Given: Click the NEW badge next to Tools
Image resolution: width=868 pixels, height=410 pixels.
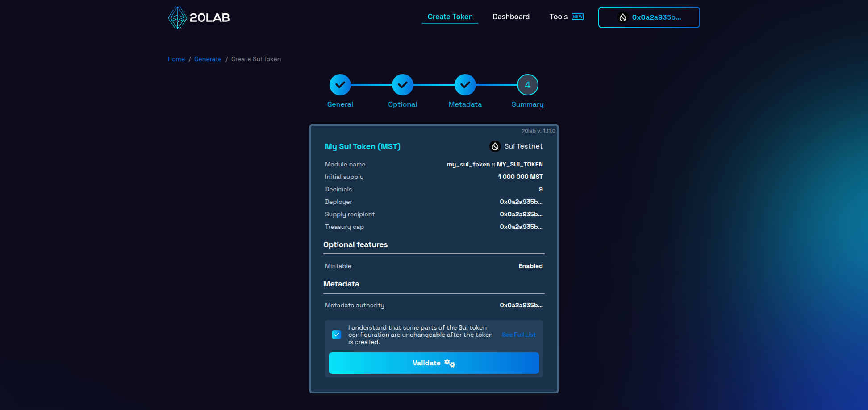Looking at the screenshot, I should click(578, 17).
